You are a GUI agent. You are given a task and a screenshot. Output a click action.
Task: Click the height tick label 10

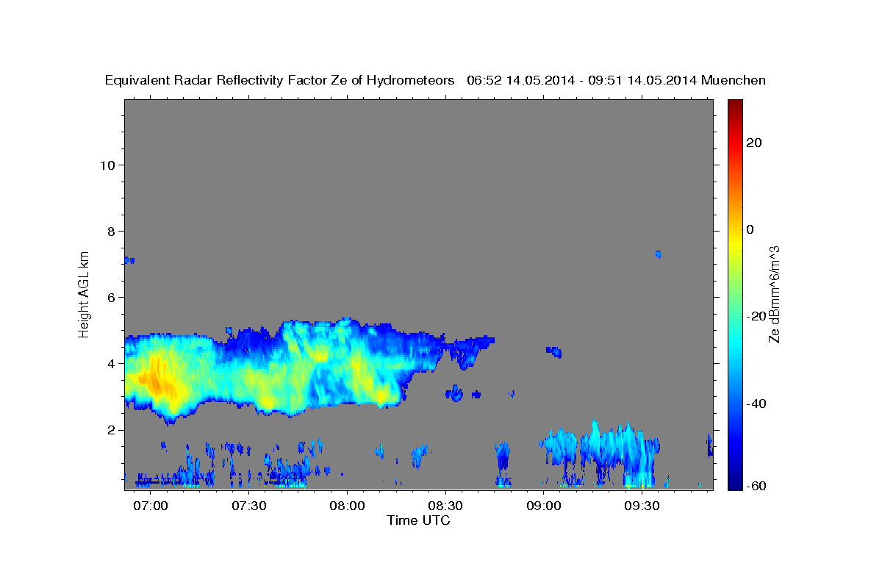107,165
